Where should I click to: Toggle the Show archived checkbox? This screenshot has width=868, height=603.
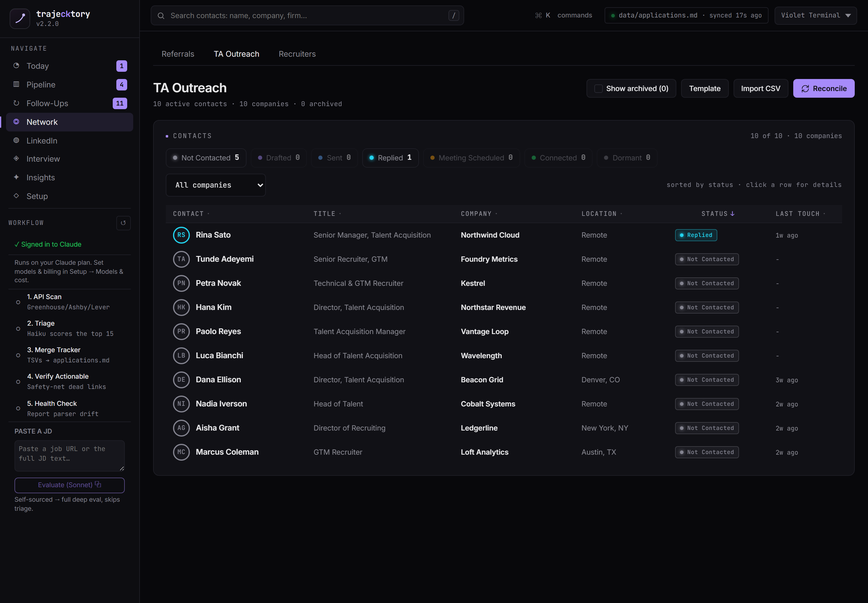(598, 88)
